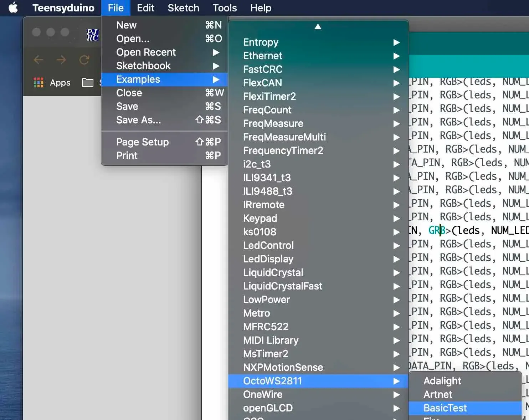Viewport: 529px width, 420px height.
Task: Open the MIDI Library examples entry
Action: 318,340
